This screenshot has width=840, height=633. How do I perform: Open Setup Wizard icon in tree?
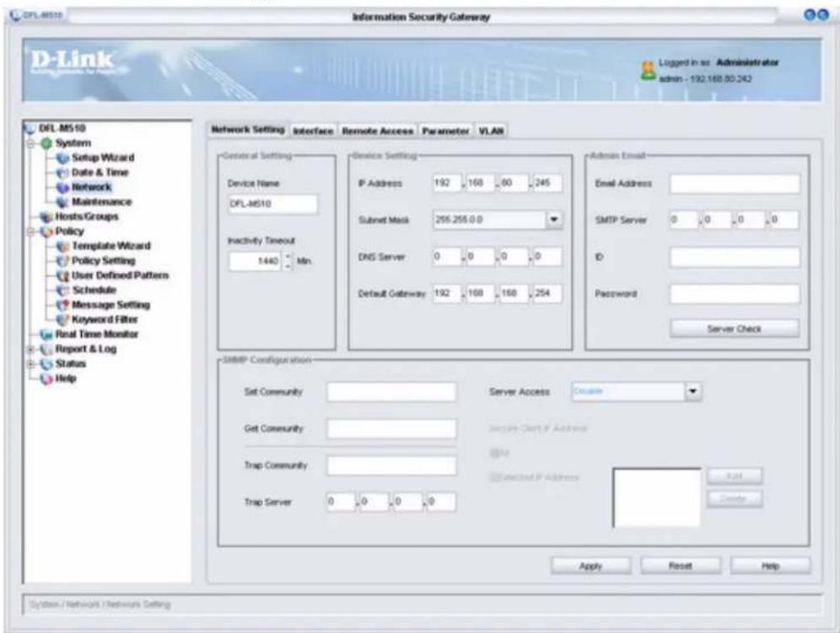tap(62, 158)
